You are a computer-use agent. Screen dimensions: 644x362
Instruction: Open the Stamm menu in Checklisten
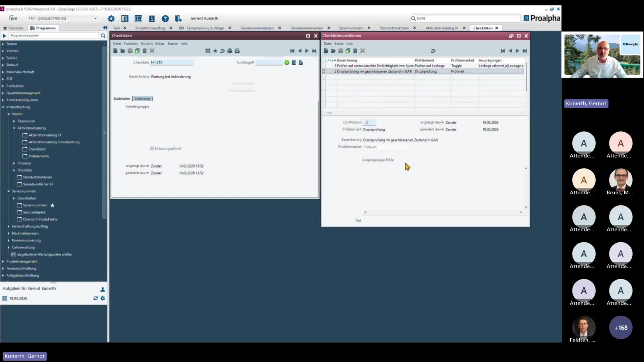[x=173, y=44]
